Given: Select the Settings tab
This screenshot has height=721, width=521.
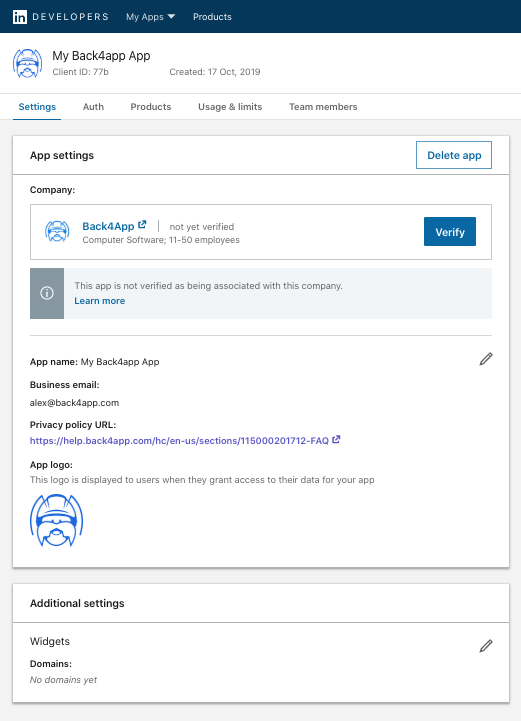Looking at the screenshot, I should click(37, 107).
